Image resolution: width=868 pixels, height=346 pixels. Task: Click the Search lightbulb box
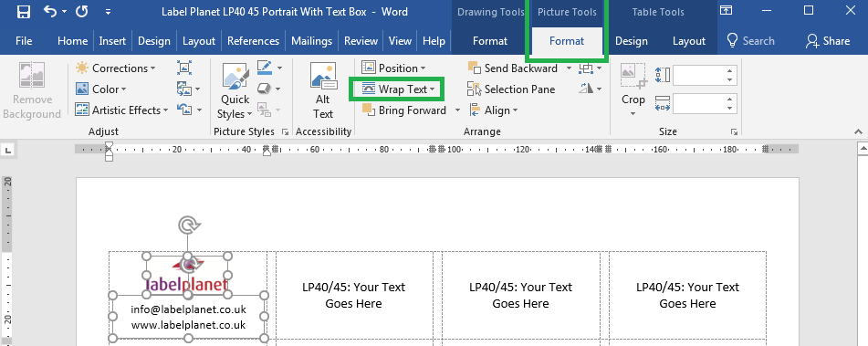(x=750, y=41)
